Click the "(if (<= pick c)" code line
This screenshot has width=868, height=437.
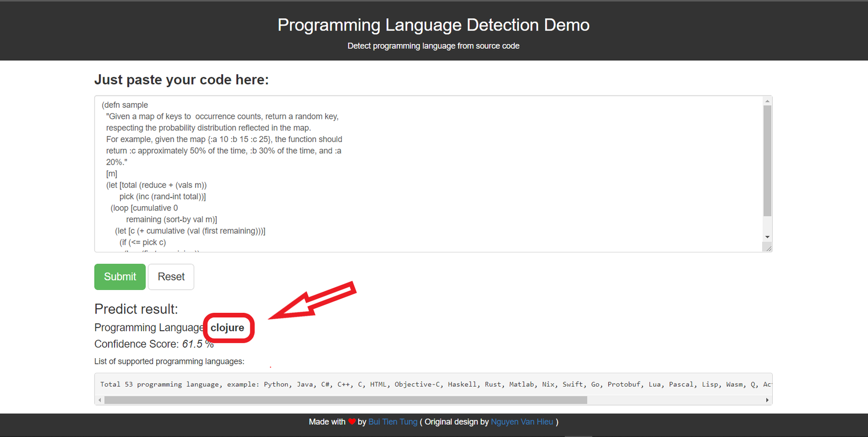click(x=143, y=242)
